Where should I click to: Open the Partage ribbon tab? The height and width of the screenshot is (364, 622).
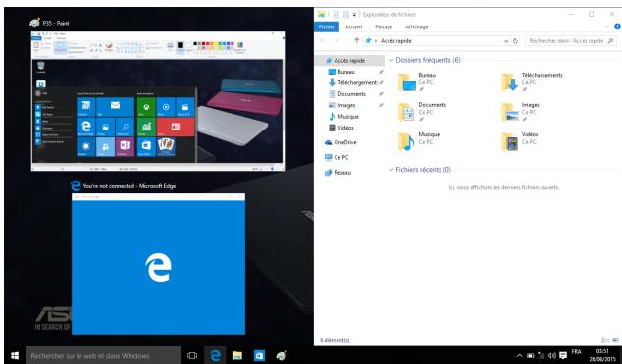click(x=384, y=26)
